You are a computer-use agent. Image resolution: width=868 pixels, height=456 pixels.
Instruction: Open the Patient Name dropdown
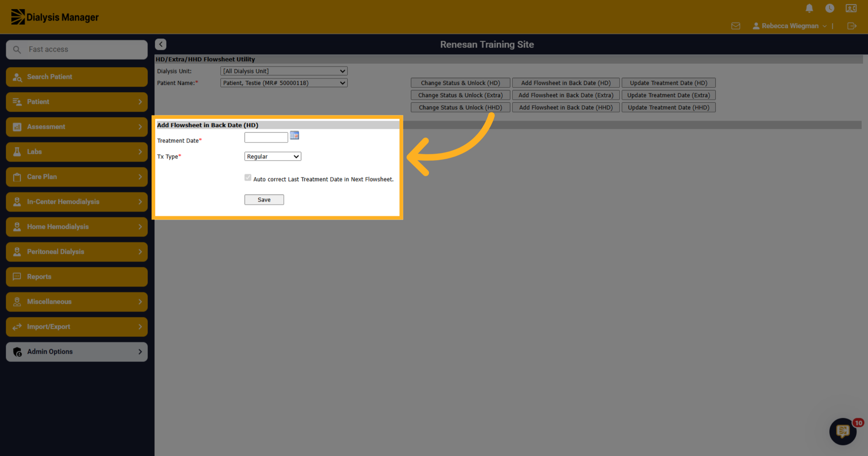pos(284,83)
